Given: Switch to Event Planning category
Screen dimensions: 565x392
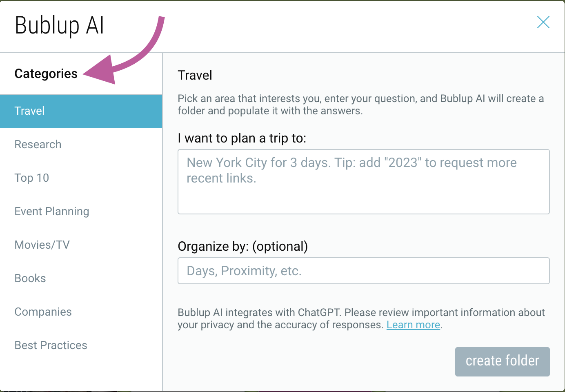Looking at the screenshot, I should click(52, 211).
